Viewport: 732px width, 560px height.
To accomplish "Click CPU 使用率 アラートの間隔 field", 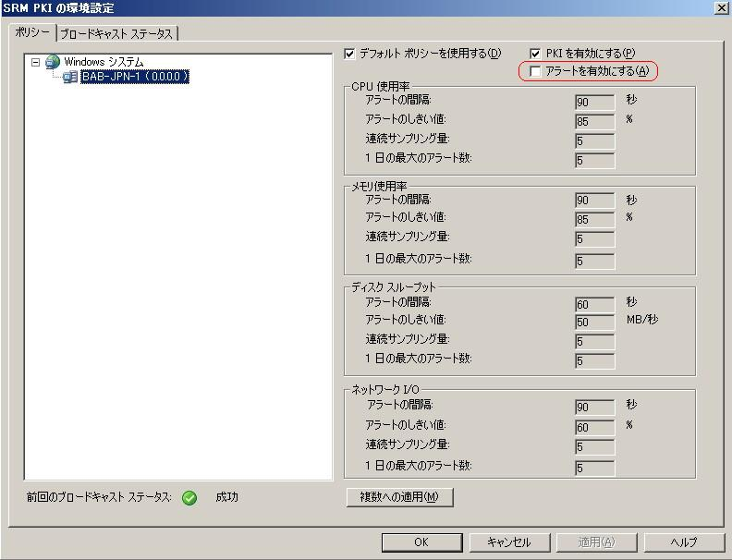I will 595,103.
